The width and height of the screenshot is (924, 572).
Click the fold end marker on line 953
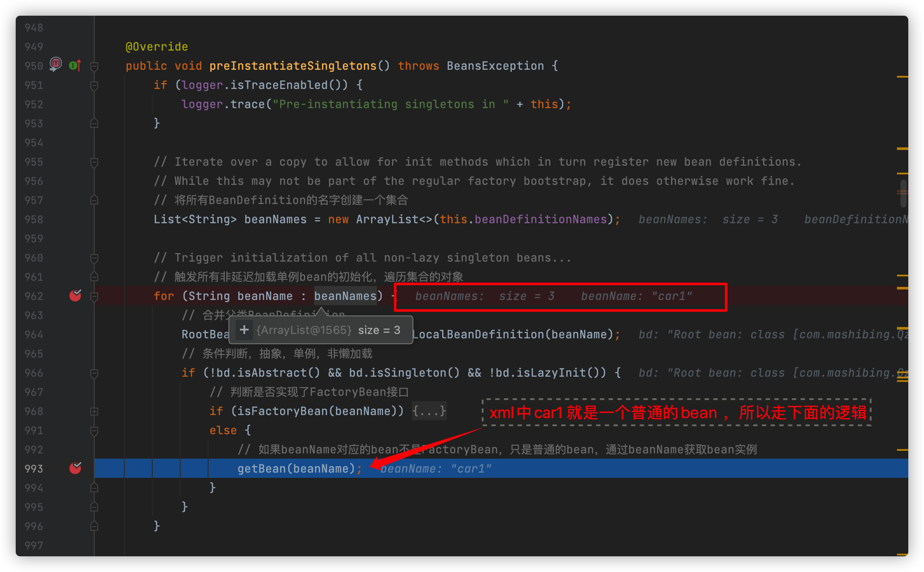94,123
